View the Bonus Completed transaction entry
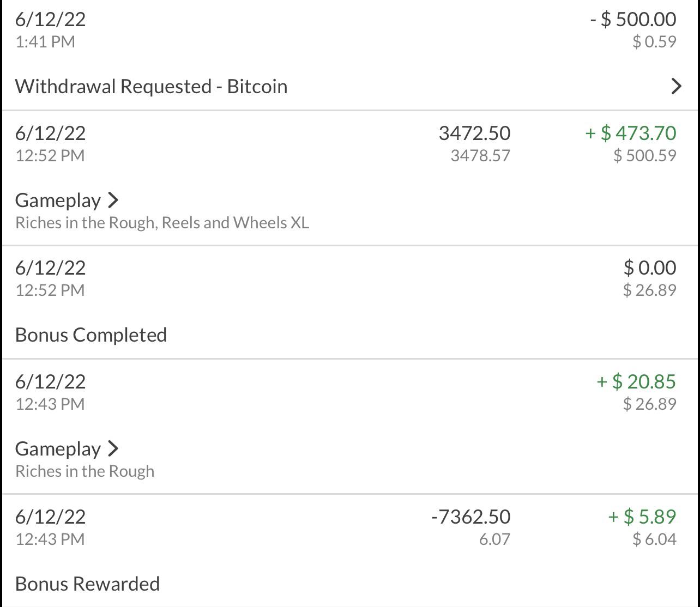 click(91, 335)
